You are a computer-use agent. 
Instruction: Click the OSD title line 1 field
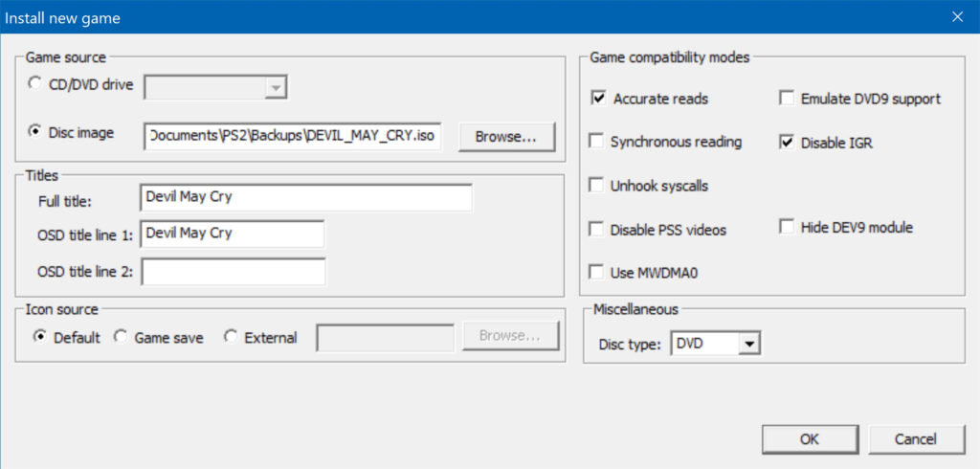click(233, 234)
